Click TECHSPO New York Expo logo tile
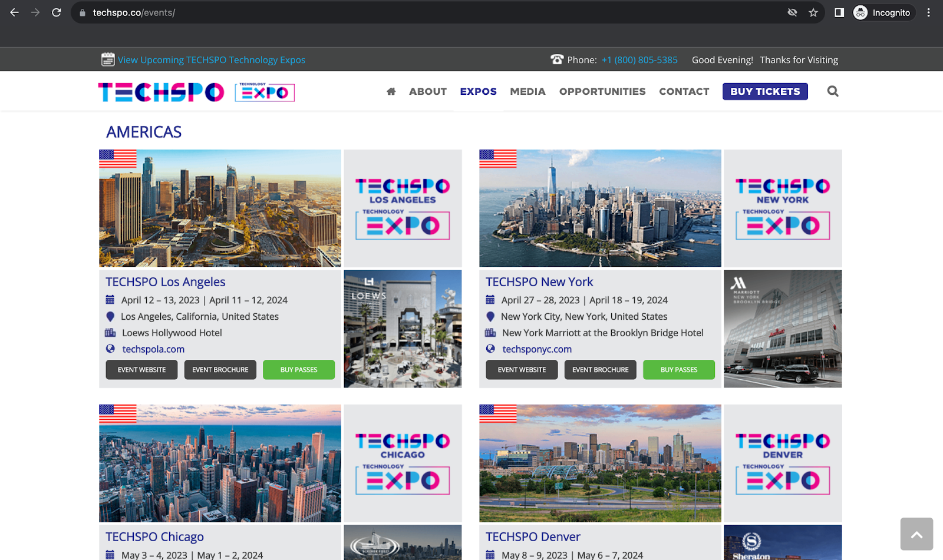The width and height of the screenshot is (943, 560). coord(783,208)
